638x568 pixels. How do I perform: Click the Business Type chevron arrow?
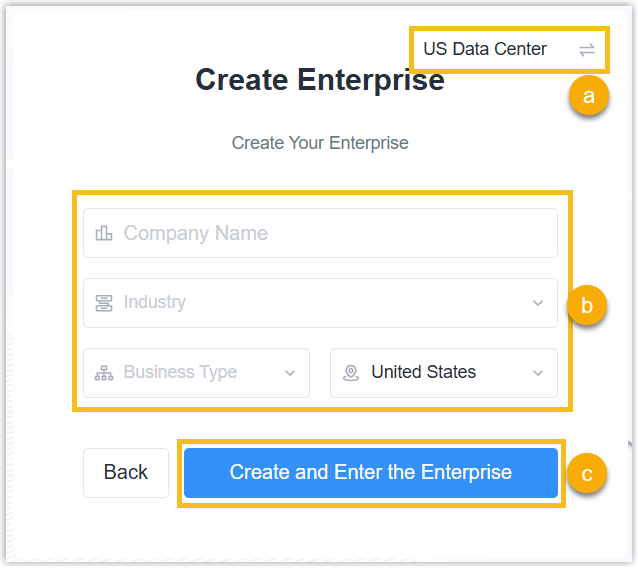click(290, 373)
